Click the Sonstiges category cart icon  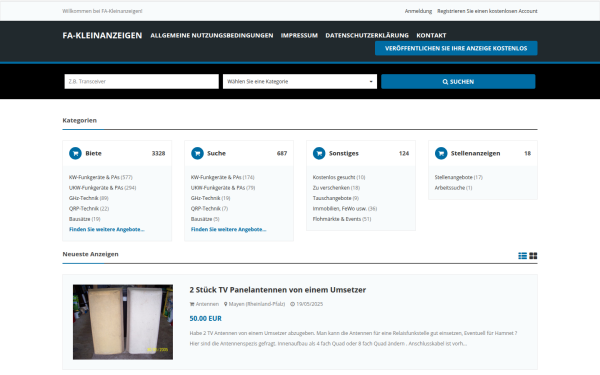(x=319, y=153)
